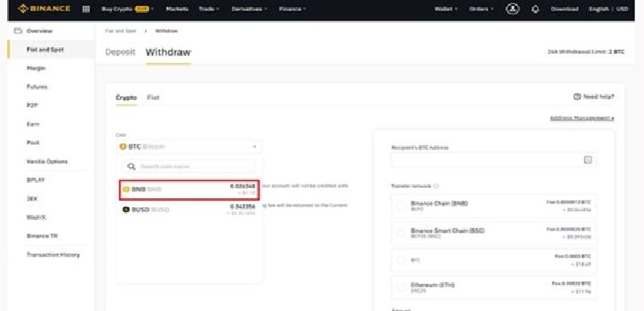Click Address Management link
This screenshot has width=644, height=311.
582,118
